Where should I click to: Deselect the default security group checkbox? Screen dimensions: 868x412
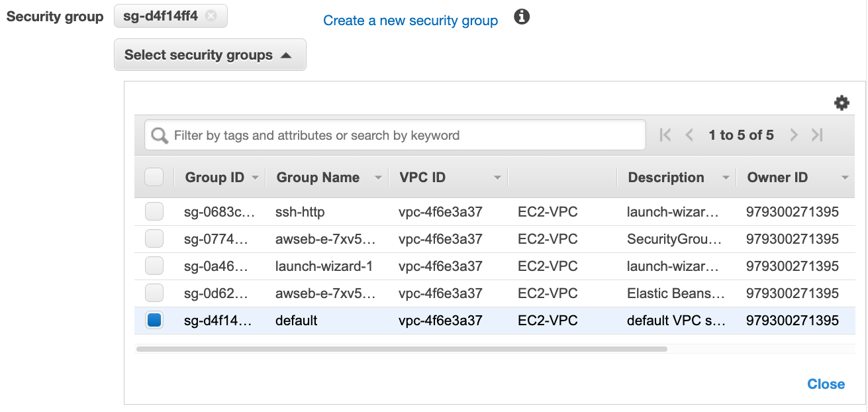[x=154, y=320]
